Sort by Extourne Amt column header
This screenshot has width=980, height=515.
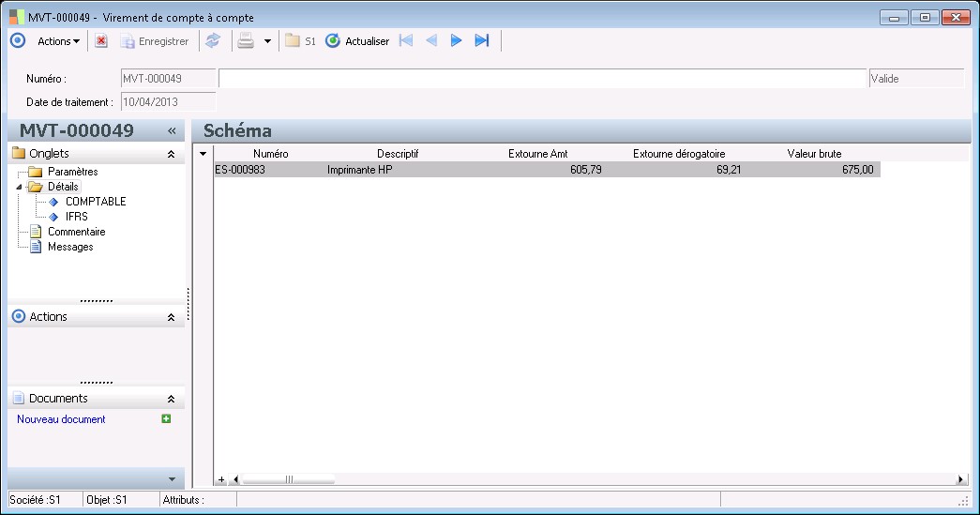click(x=538, y=154)
